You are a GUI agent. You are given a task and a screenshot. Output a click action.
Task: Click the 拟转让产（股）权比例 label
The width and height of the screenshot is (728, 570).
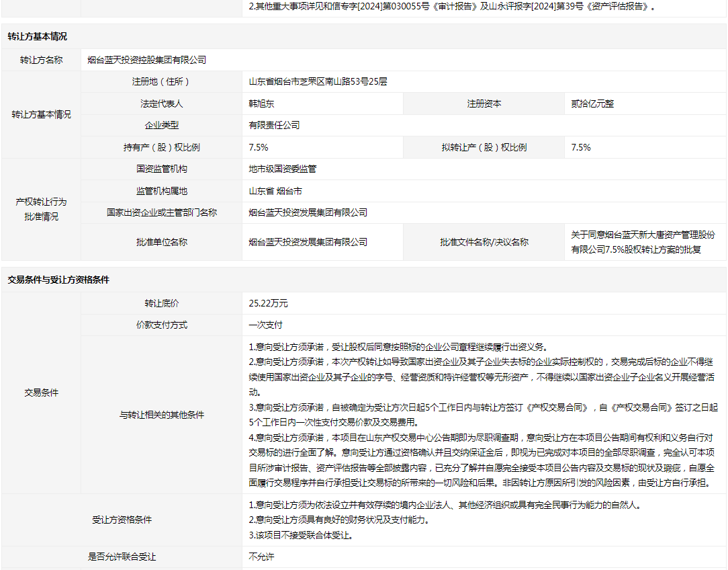coord(484,147)
